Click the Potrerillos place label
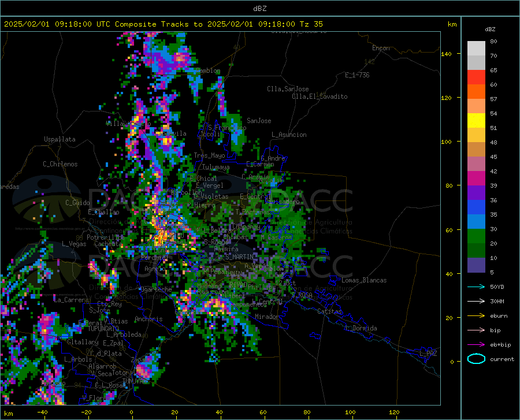Image resolution: width=520 pixels, height=420 pixels. (x=106, y=237)
